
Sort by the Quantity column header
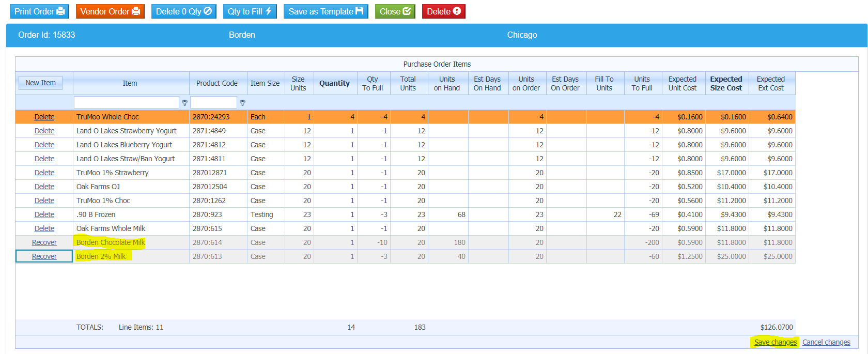click(x=334, y=83)
